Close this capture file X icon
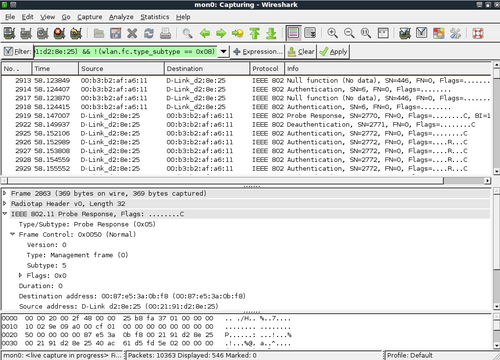Screen dimensions: 500x360 click(132, 33)
